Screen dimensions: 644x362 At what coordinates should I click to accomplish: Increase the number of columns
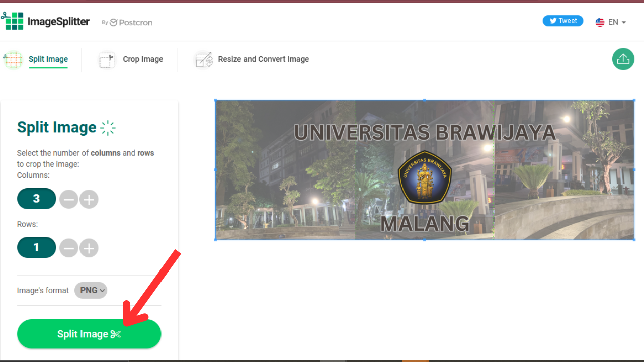coord(89,199)
